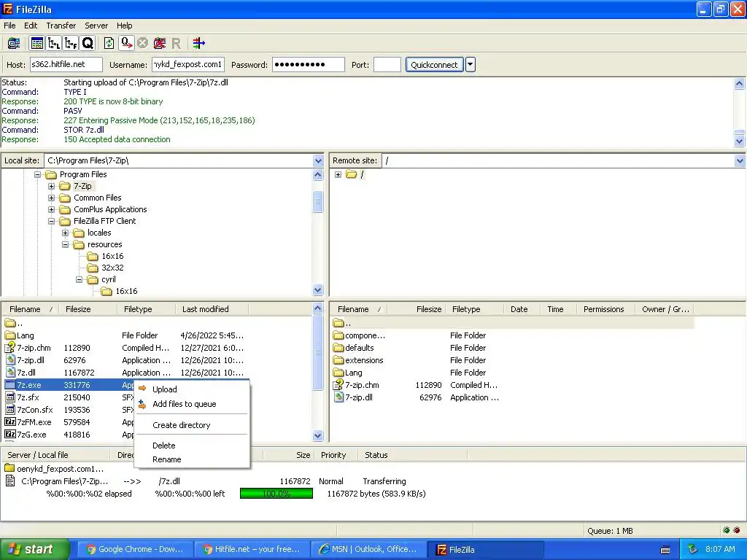Open the Local site path dropdown
The width and height of the screenshot is (747, 560).
pyautogui.click(x=318, y=160)
